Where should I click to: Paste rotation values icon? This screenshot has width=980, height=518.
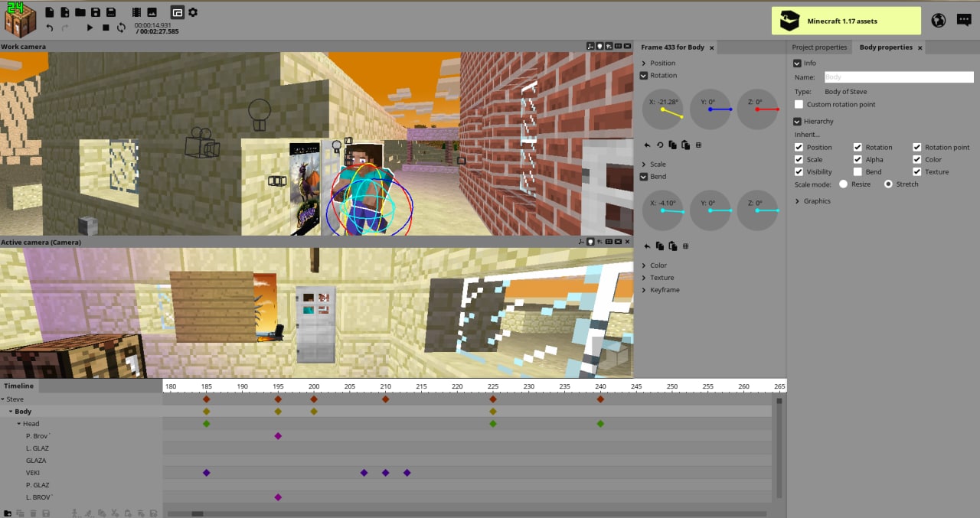pyautogui.click(x=685, y=145)
